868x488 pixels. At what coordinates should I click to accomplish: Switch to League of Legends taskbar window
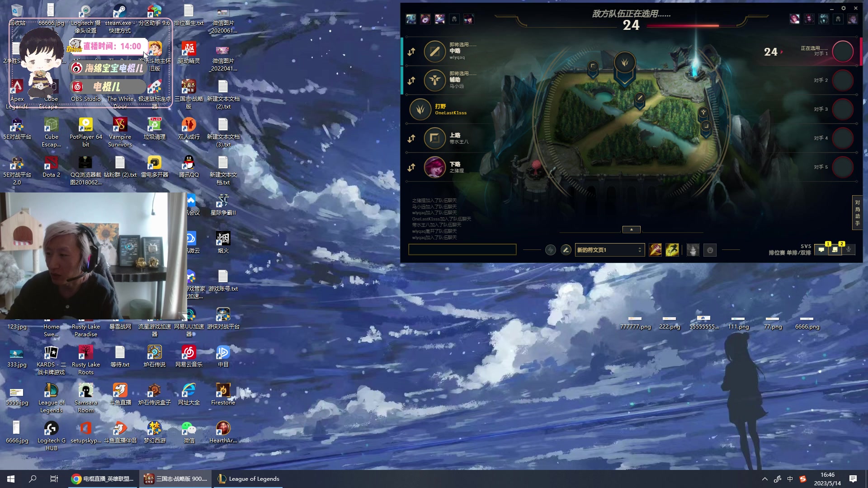click(x=248, y=479)
